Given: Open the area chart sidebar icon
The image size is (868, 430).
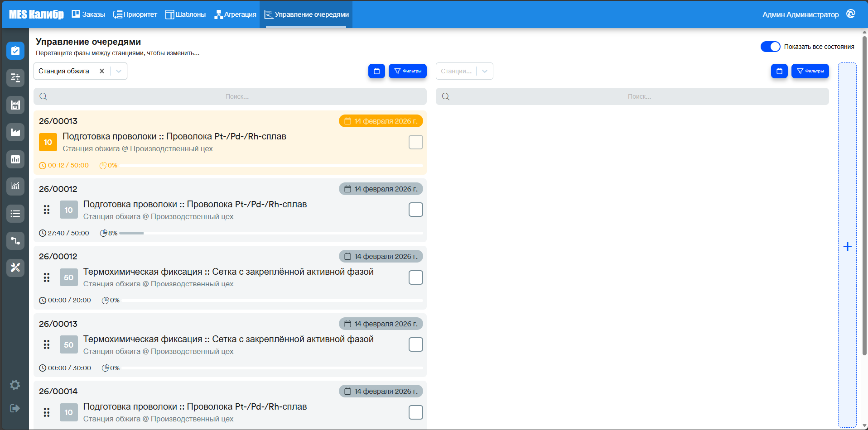Looking at the screenshot, I should (15, 132).
